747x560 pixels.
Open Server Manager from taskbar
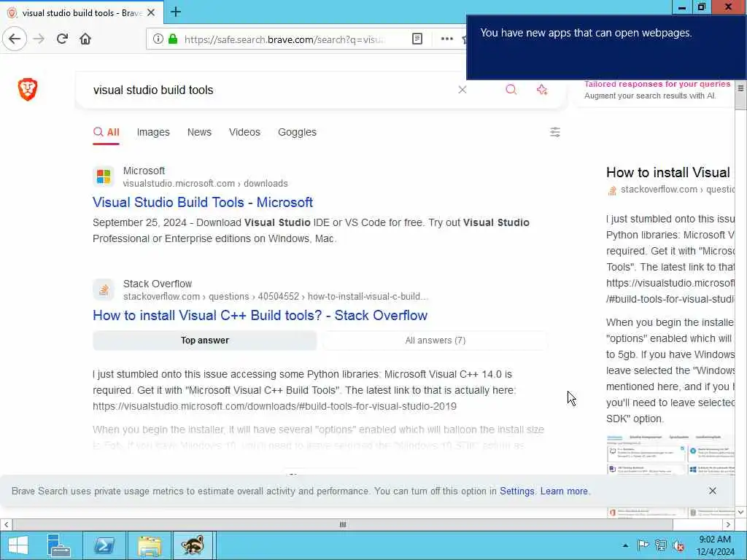click(x=59, y=545)
